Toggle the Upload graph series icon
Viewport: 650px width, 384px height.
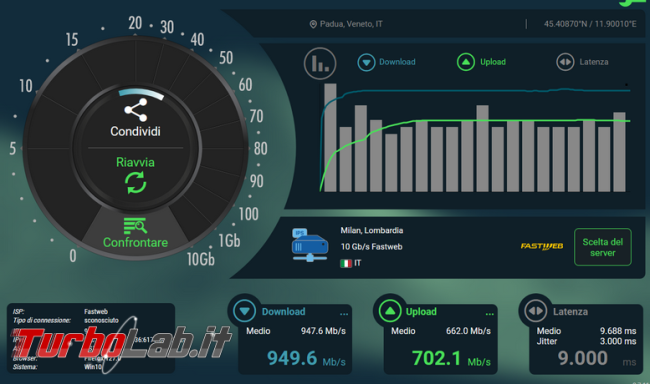click(x=466, y=62)
